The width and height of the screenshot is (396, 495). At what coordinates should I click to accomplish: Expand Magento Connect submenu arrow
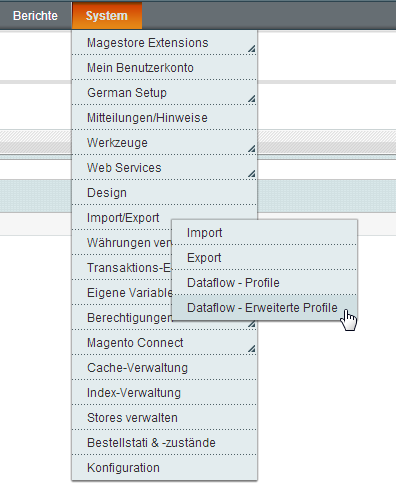click(252, 349)
